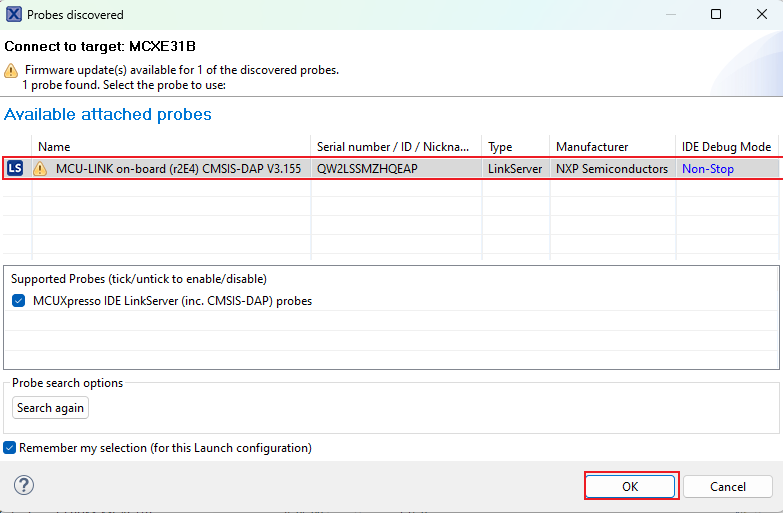Close the Probes discovered dialog

pyautogui.click(x=759, y=15)
